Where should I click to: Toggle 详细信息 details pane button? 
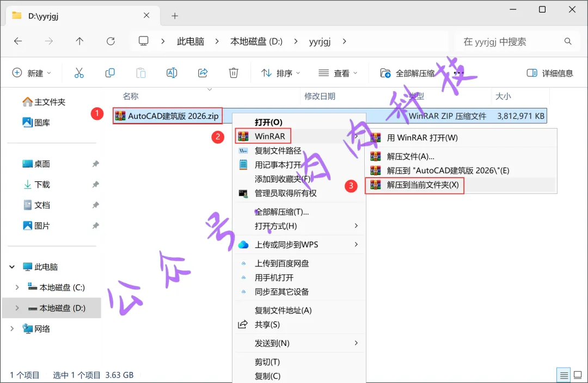pyautogui.click(x=550, y=73)
